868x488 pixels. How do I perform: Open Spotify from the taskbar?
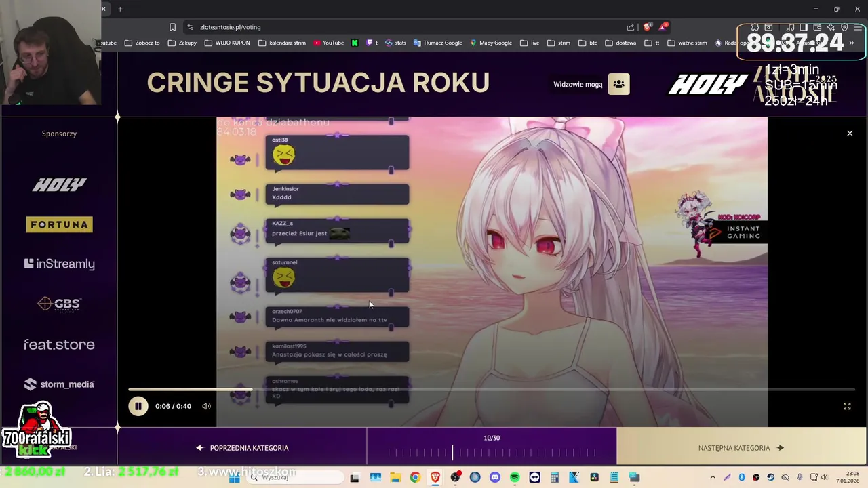[515, 478]
